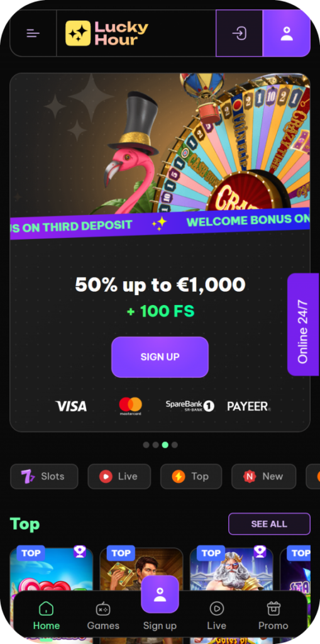This screenshot has height=644, width=320.
Task: Open the hamburger menu icon
Action: (33, 33)
